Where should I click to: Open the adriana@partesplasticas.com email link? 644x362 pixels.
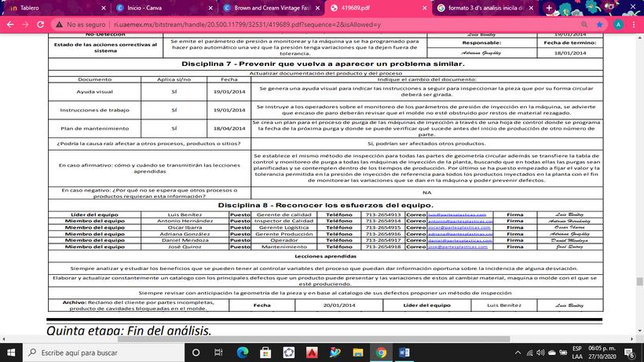[460, 234]
